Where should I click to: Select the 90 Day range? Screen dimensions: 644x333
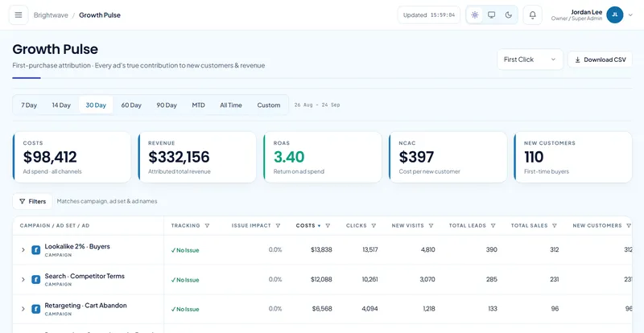pos(167,105)
